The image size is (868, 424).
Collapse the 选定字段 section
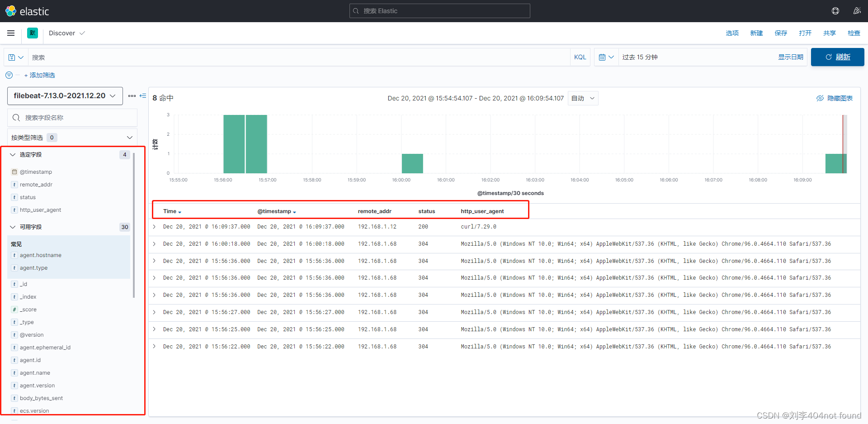[13, 155]
